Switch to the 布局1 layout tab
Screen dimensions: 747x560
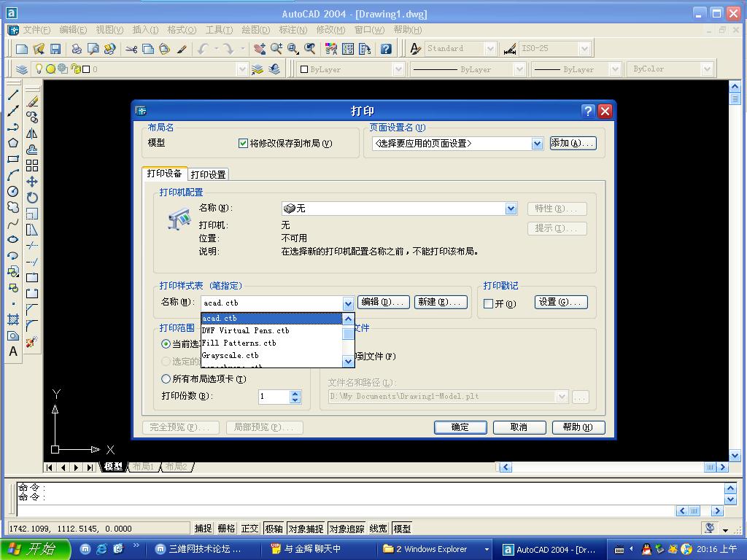pyautogui.click(x=144, y=467)
